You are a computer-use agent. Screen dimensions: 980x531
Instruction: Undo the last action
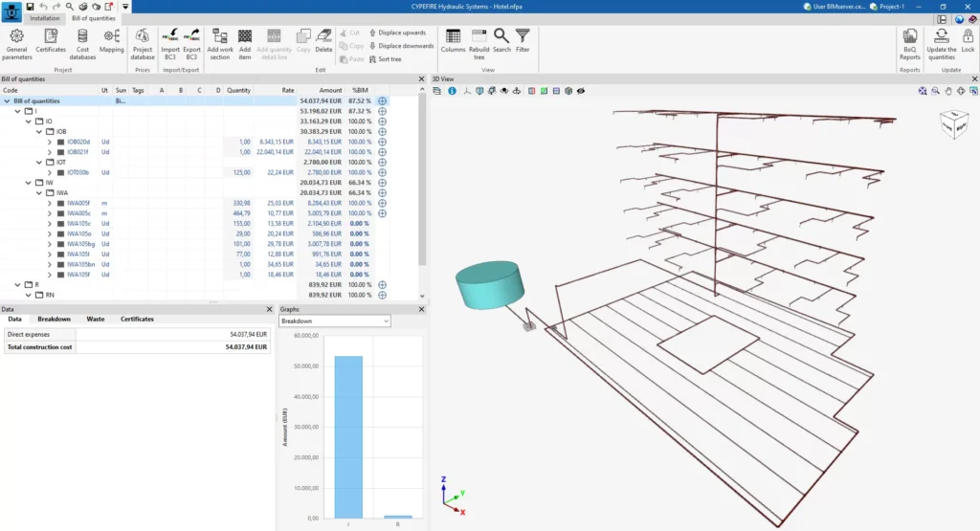tap(43, 7)
